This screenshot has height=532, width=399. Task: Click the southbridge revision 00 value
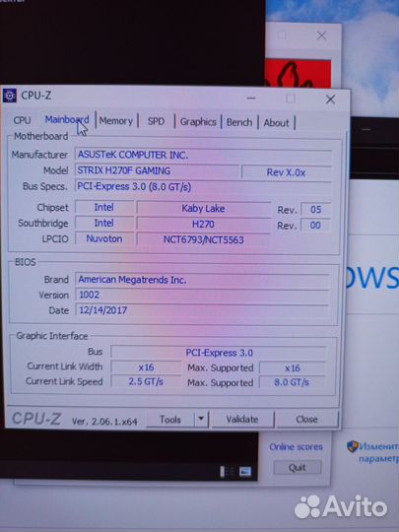315,226
